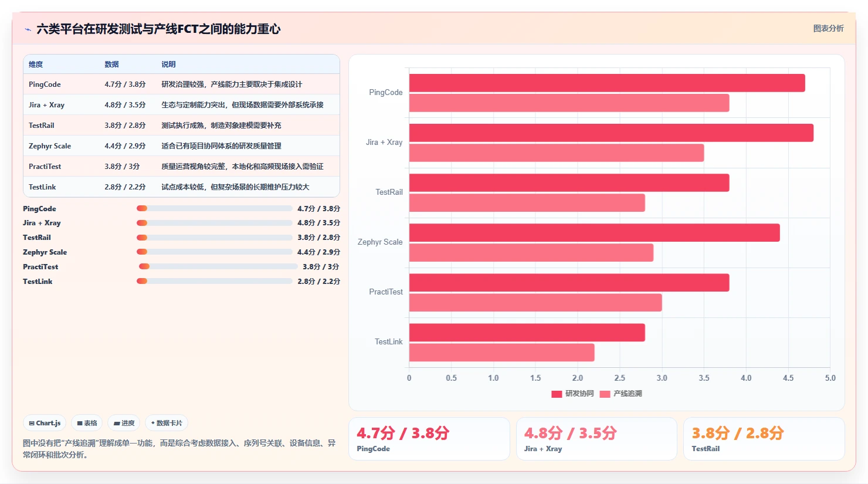Click the PingCode 研发协同 dark chart bar

coord(607,83)
